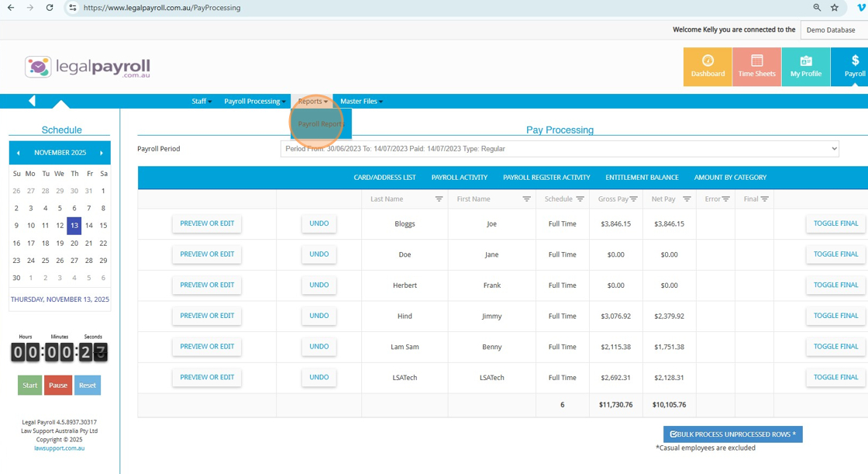Expand the Master Files menu
Screen dimensions: 868x474
point(361,102)
